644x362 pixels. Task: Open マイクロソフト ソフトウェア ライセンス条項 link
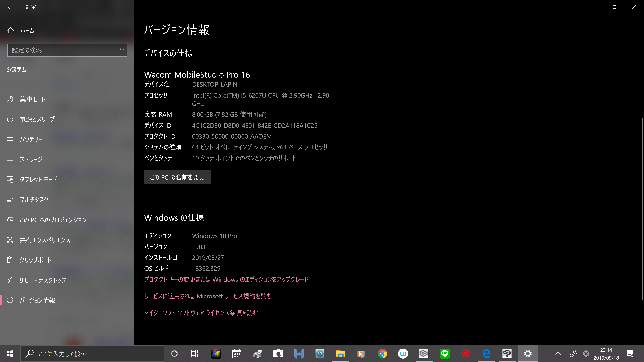tap(201, 313)
